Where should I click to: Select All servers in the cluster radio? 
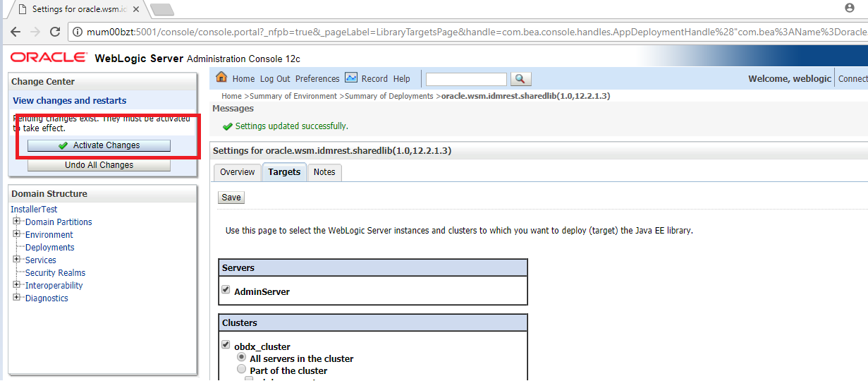tap(242, 358)
